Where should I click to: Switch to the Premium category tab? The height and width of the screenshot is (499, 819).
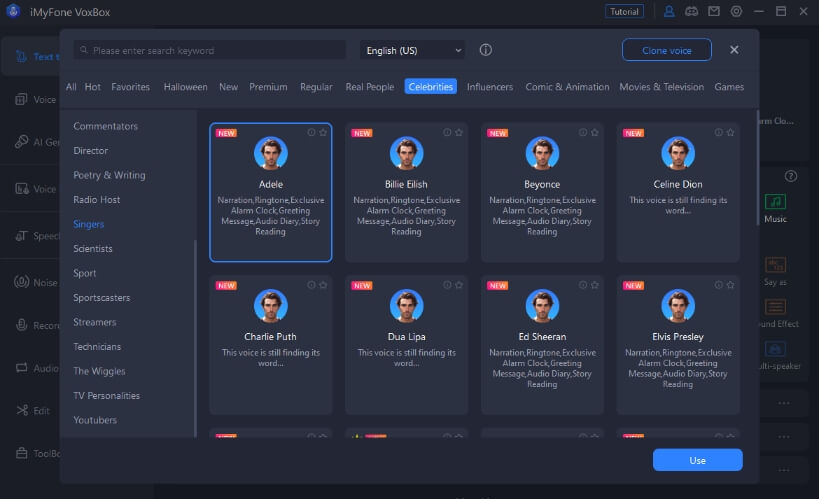click(x=268, y=87)
